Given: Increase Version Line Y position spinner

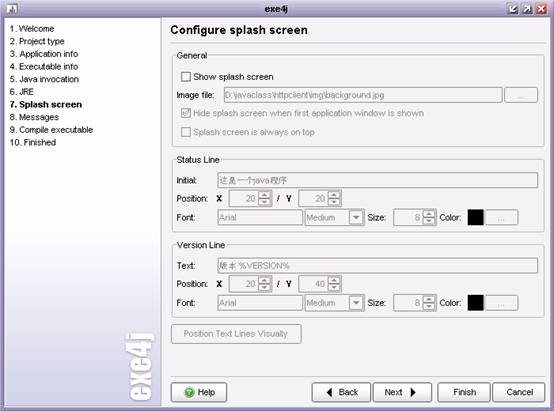Looking at the screenshot, I should point(334,280).
